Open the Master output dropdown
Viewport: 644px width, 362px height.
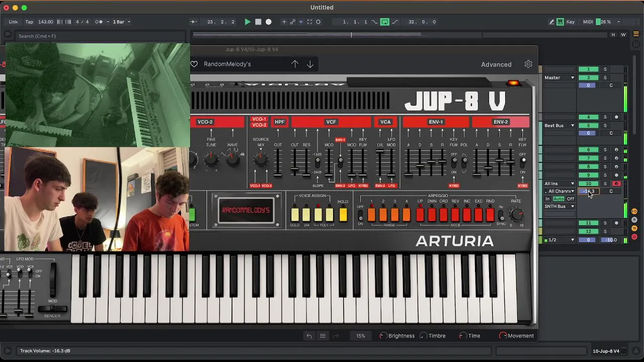pos(559,77)
